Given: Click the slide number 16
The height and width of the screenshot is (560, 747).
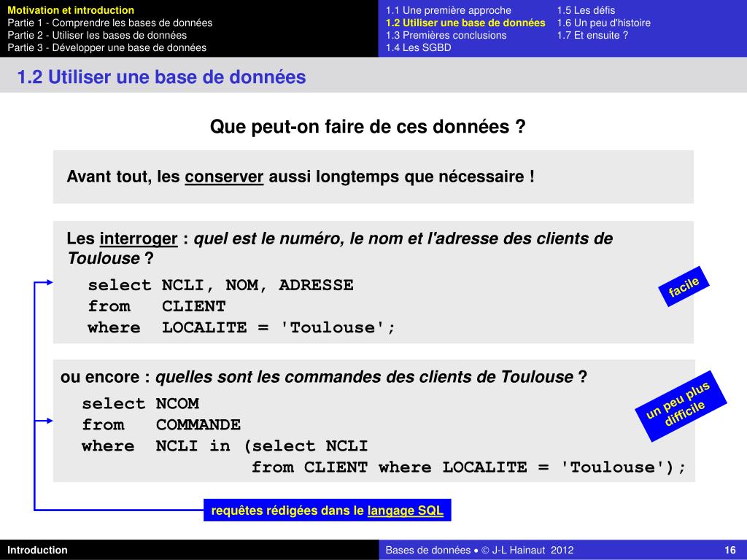Looking at the screenshot, I should coord(729,550).
